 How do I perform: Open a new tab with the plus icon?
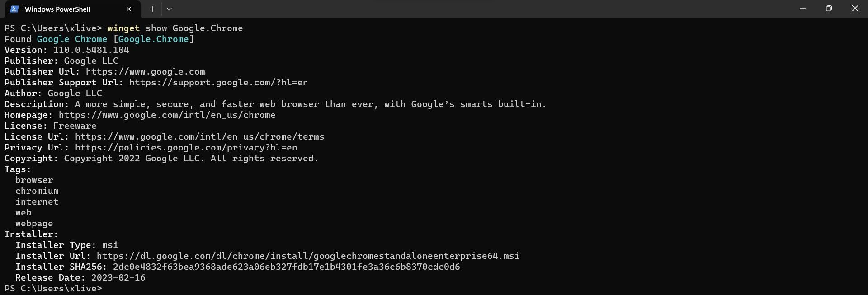[x=152, y=9]
